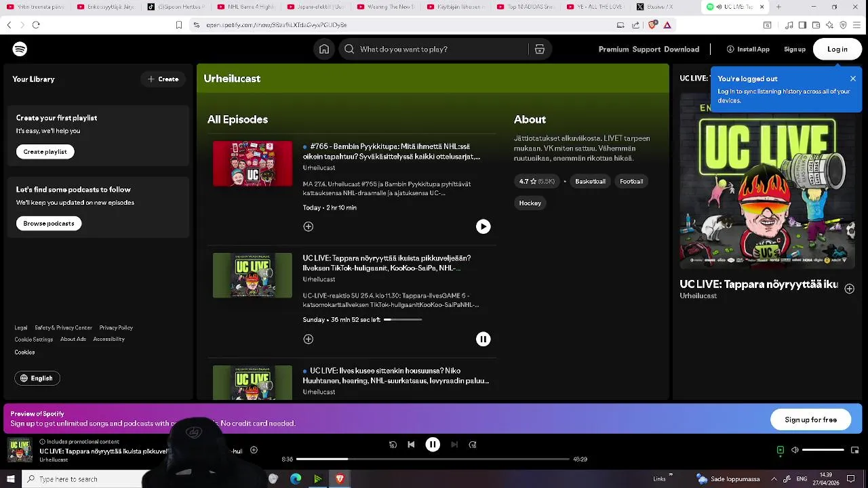
Task: Open Brave Rewards triangle icon
Action: pos(667,25)
